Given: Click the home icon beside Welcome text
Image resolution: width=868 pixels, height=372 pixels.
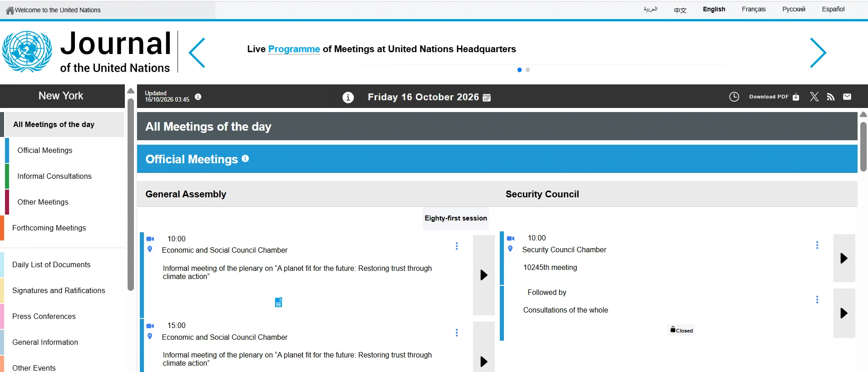Looking at the screenshot, I should [x=10, y=10].
